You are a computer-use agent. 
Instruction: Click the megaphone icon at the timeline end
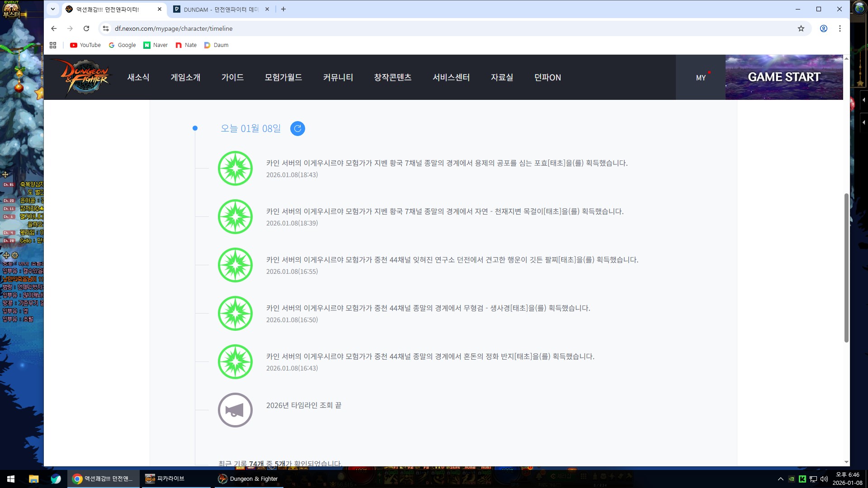(x=235, y=410)
